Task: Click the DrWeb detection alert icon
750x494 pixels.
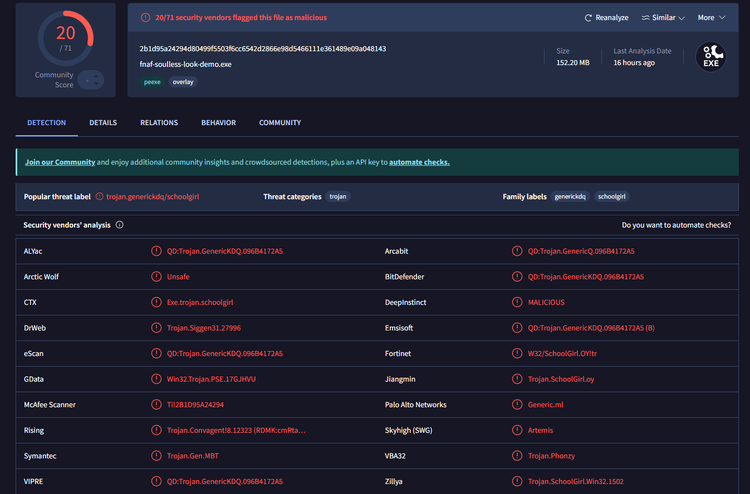Action: click(x=156, y=328)
